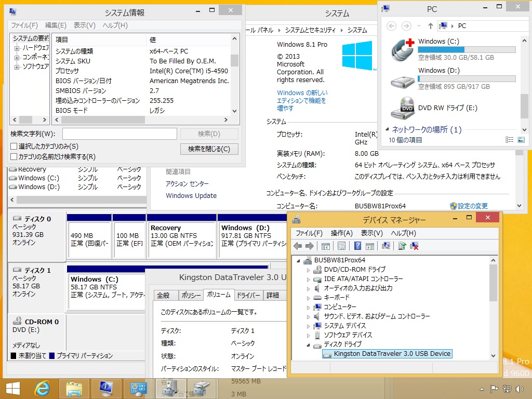Click 'Windows の新しいエディションで機能を増やす' link

click(x=302, y=100)
